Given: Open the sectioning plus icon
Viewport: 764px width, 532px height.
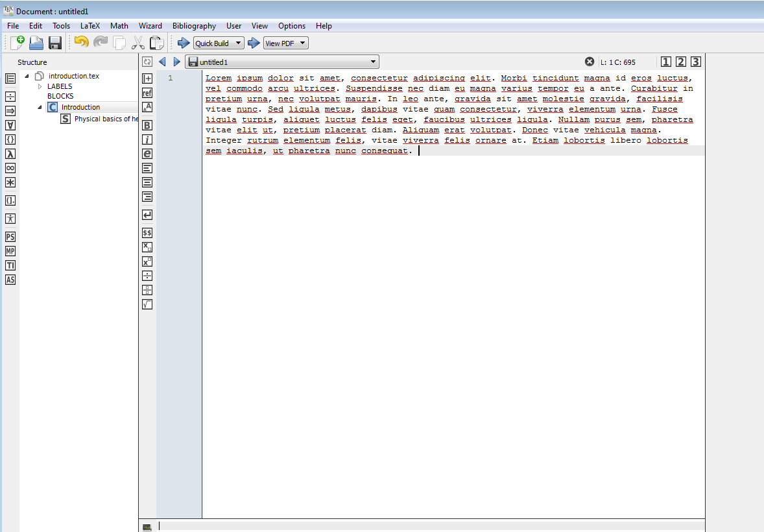Looking at the screenshot, I should click(x=147, y=79).
